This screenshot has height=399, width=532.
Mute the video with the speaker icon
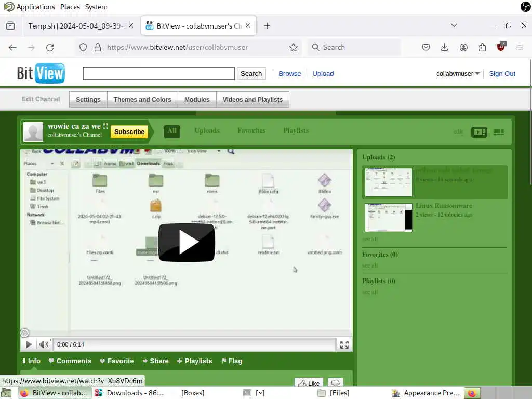coord(44,344)
